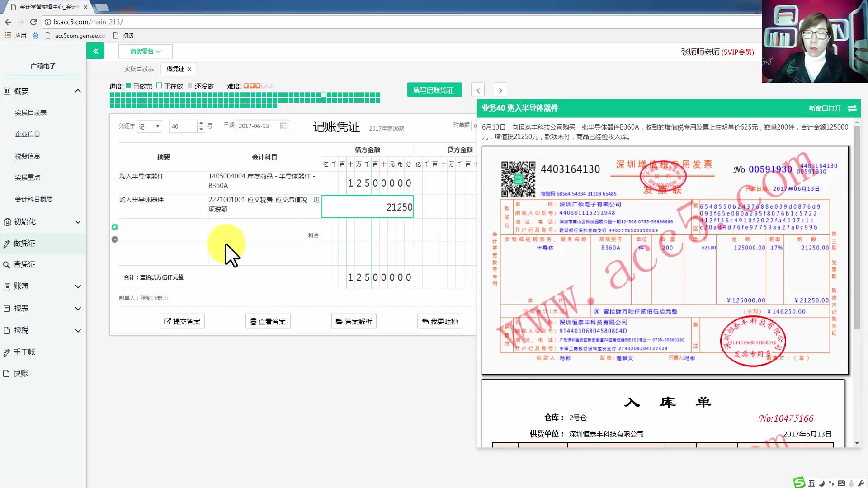This screenshot has width=868, height=488.
Task: Switch to the 实操目录表 tab
Action: point(138,68)
